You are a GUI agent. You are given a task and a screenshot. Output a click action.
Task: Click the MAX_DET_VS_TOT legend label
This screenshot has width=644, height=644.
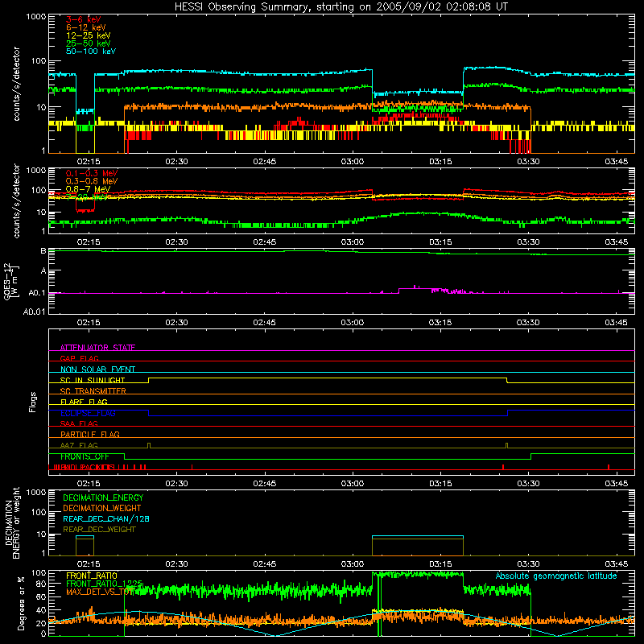pos(100,592)
